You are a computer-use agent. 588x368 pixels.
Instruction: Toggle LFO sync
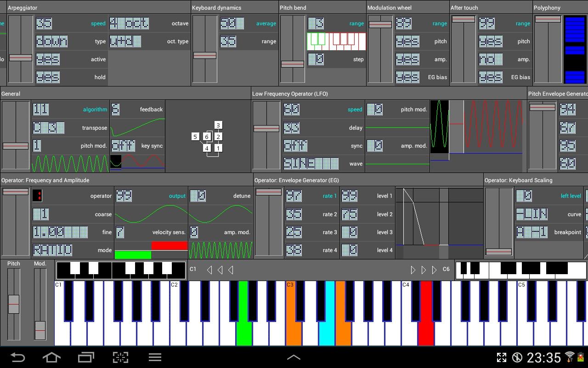coord(296,145)
